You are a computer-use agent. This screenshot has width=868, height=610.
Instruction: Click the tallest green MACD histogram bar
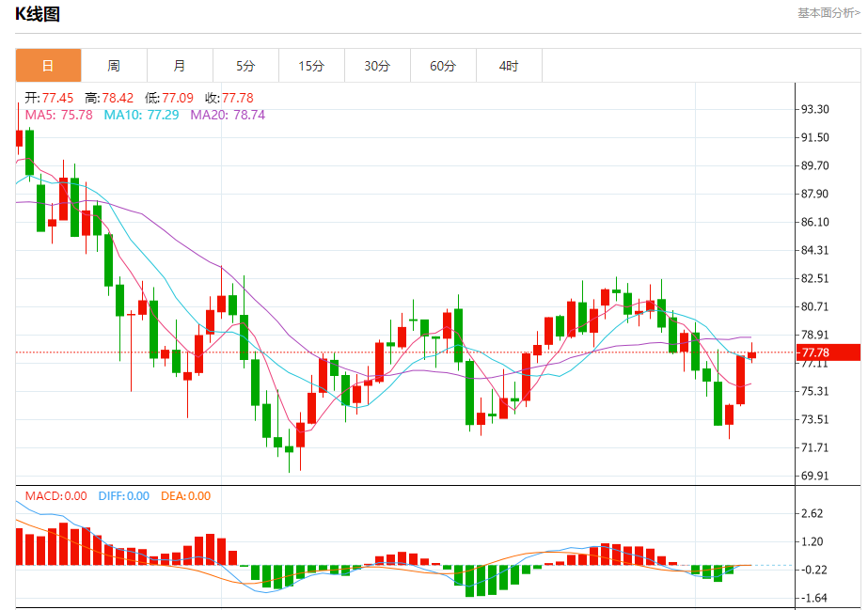(x=470, y=581)
